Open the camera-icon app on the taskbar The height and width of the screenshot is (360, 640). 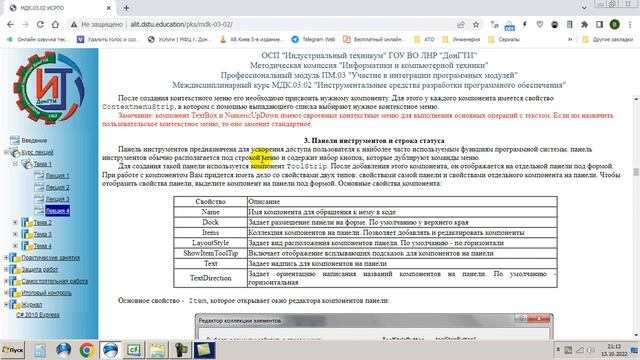click(181, 350)
